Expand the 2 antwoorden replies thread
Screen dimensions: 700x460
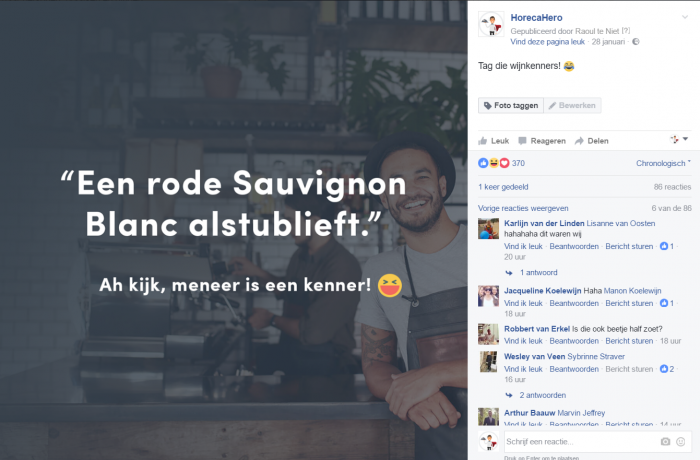point(536,395)
